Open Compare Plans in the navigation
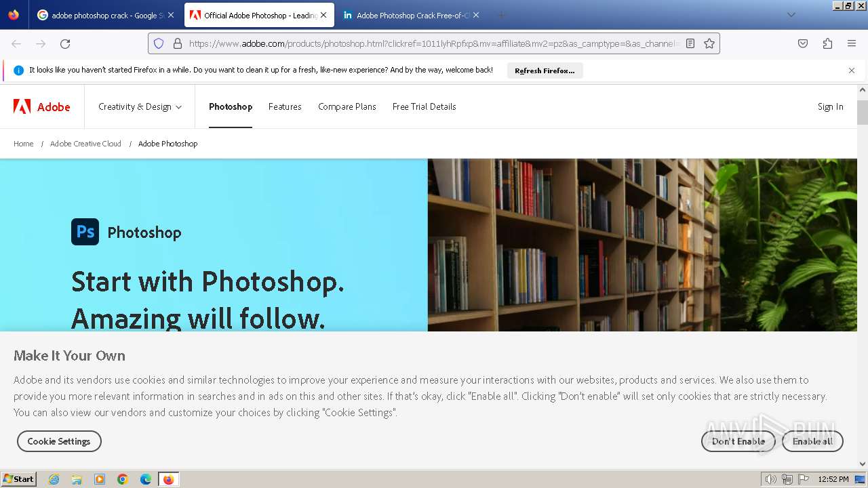868x488 pixels. pyautogui.click(x=347, y=106)
